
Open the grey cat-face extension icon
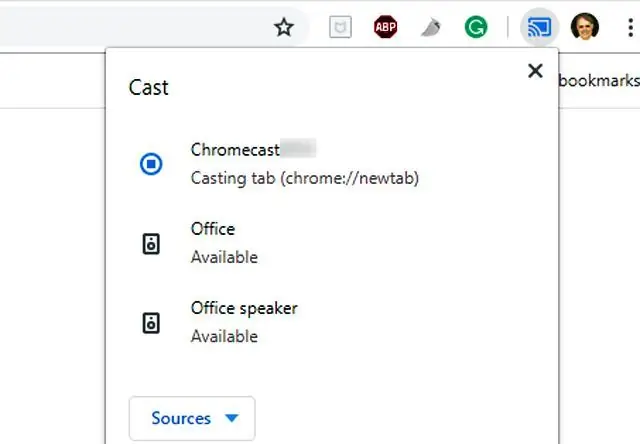tap(340, 27)
